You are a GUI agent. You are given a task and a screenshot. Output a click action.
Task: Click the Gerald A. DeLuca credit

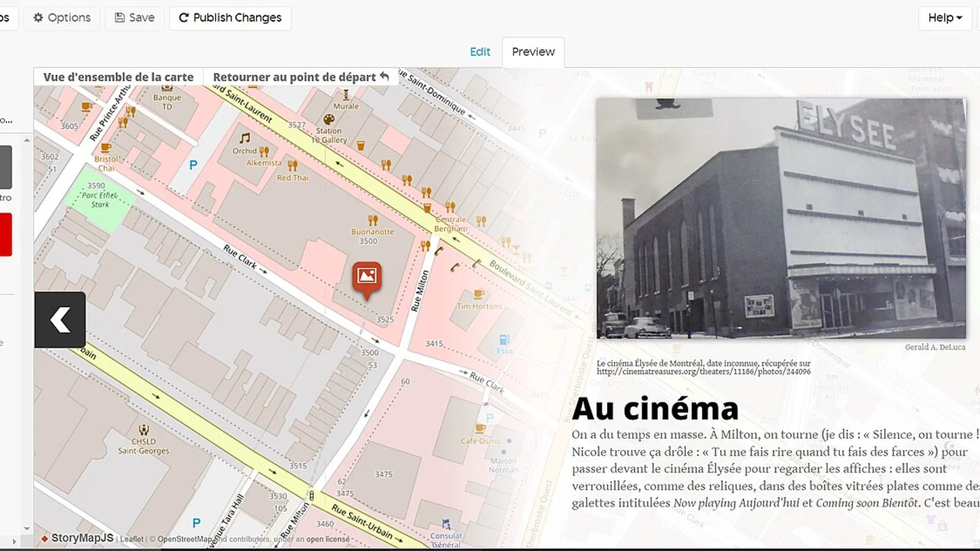[x=935, y=347]
